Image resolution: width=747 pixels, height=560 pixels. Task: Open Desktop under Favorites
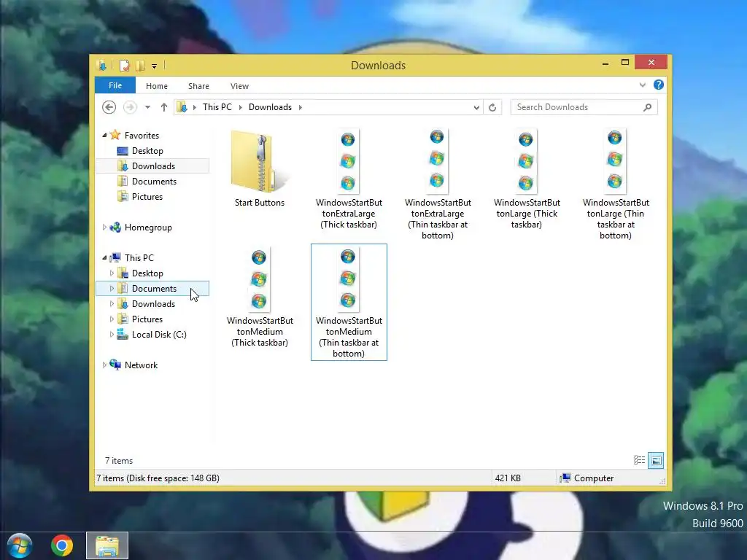(147, 150)
